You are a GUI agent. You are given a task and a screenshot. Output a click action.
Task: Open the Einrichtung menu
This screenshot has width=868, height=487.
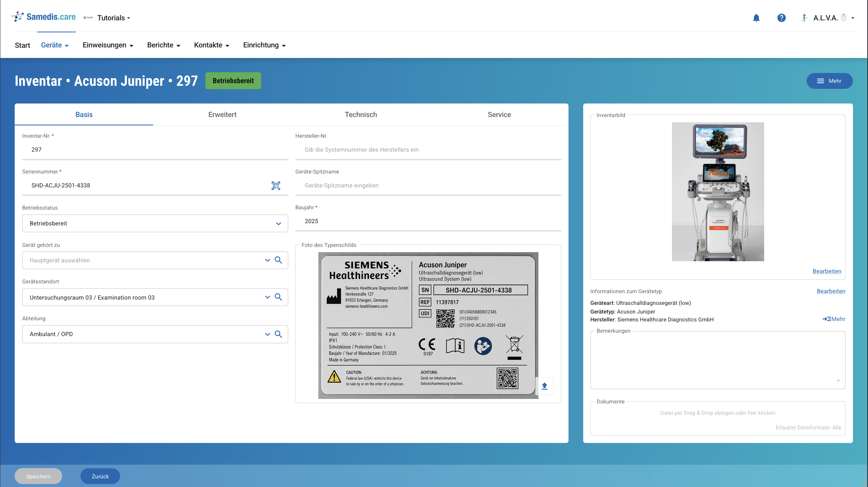pos(265,45)
